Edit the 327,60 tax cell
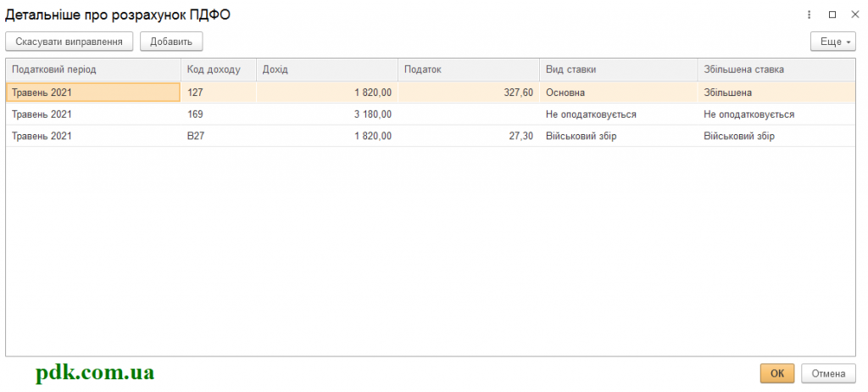This screenshot has width=868, height=392. (469, 92)
